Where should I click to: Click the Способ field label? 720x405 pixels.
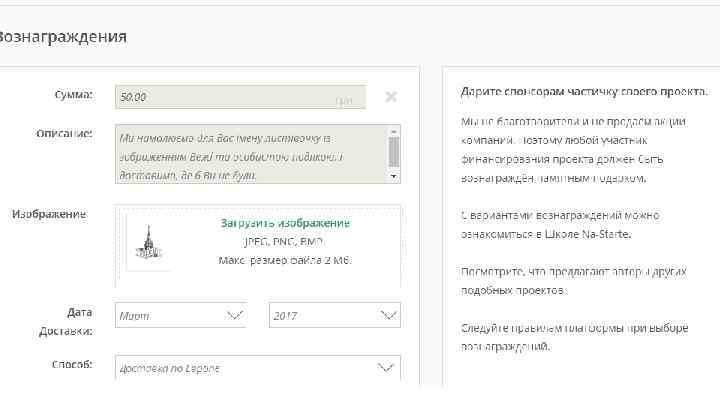(71, 365)
